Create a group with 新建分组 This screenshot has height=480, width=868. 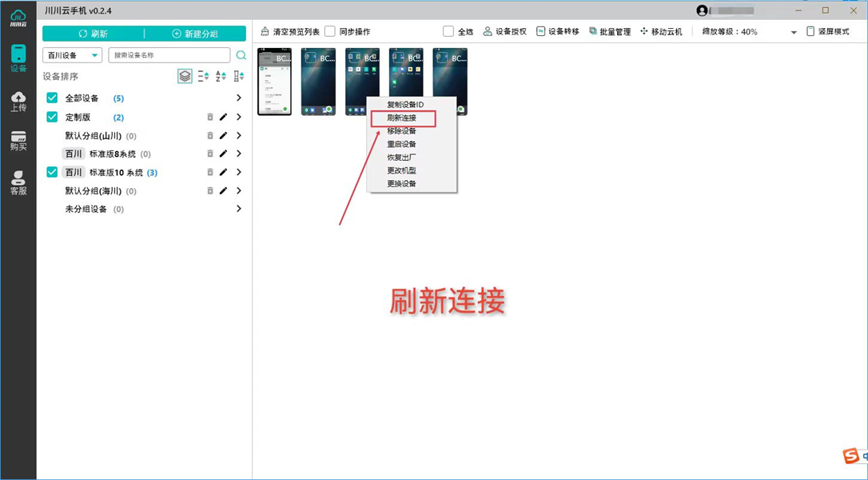coord(196,33)
